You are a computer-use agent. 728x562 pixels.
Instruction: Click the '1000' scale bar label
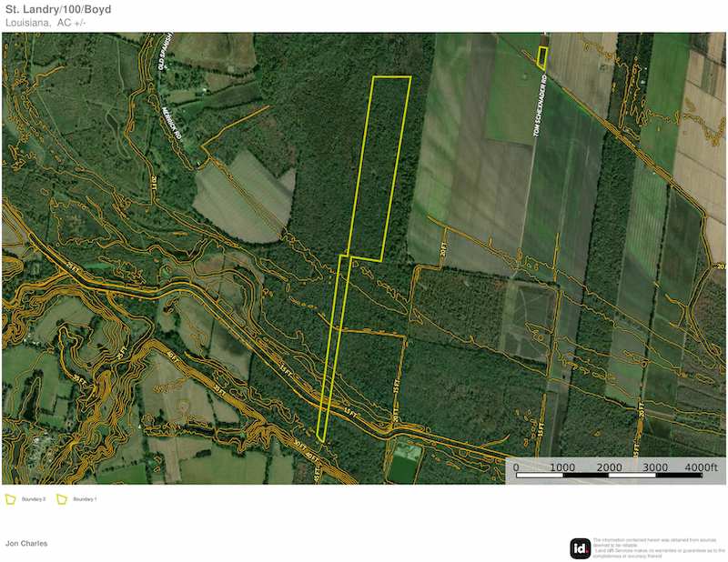(x=561, y=467)
